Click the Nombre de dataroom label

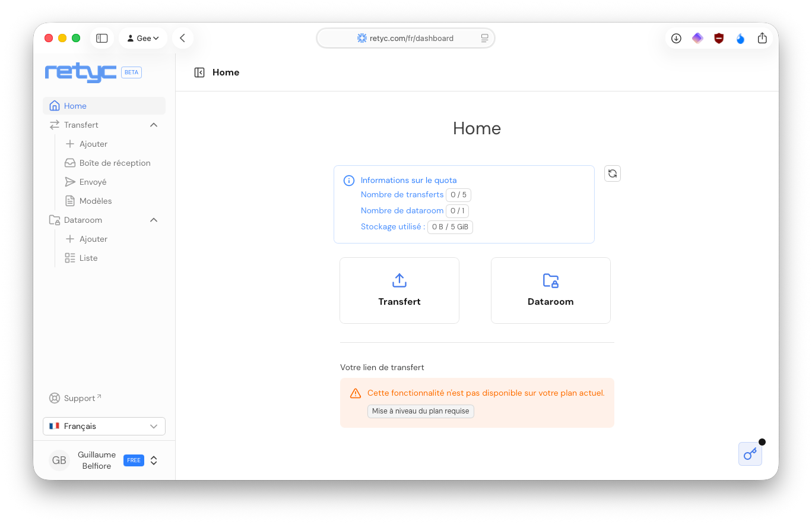pyautogui.click(x=402, y=210)
